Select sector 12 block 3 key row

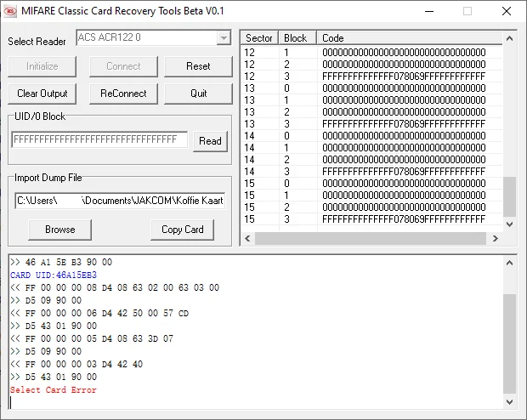click(x=371, y=77)
